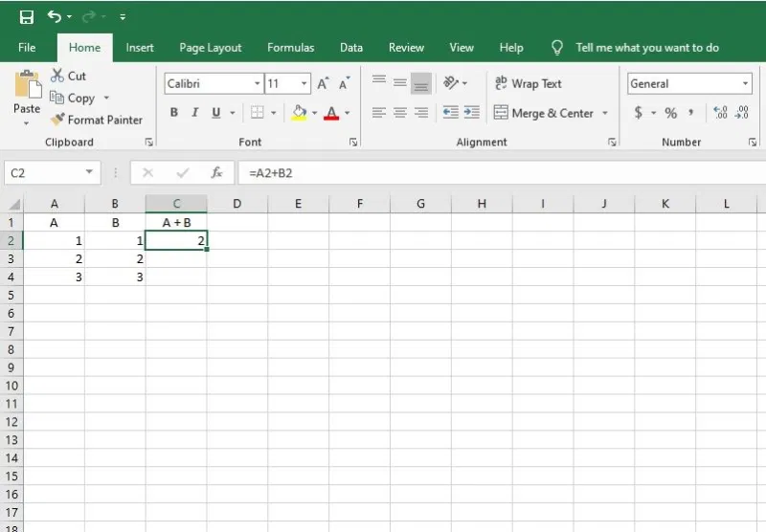Switch to the Review tab

(406, 47)
